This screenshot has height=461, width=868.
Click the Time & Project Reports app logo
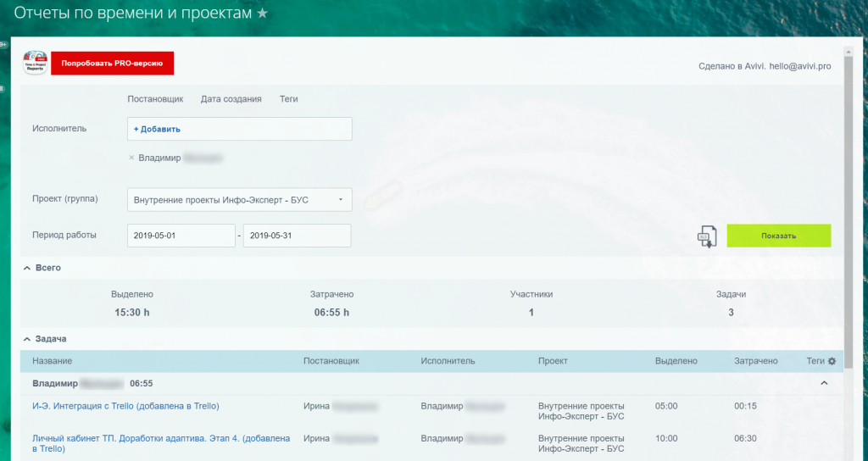pyautogui.click(x=35, y=63)
